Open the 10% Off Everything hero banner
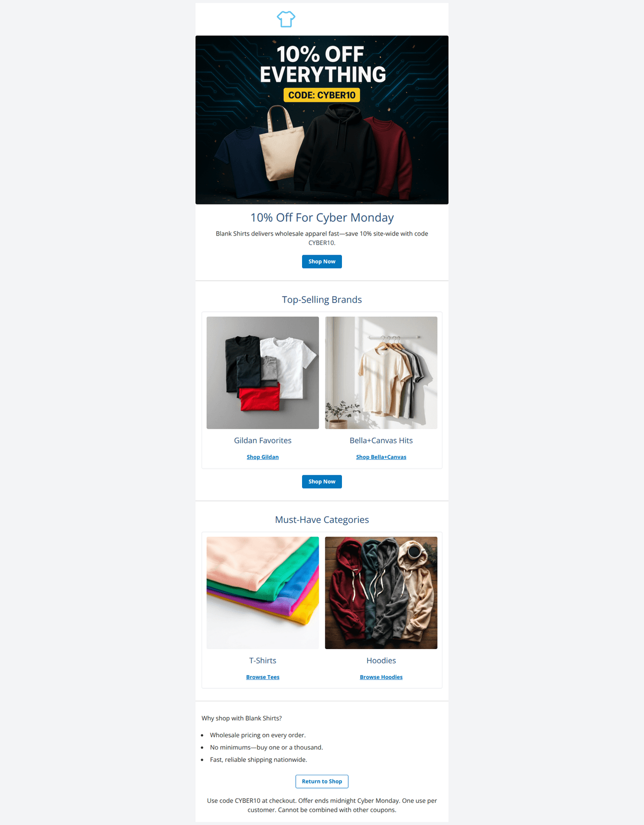644x825 pixels. [x=322, y=120]
